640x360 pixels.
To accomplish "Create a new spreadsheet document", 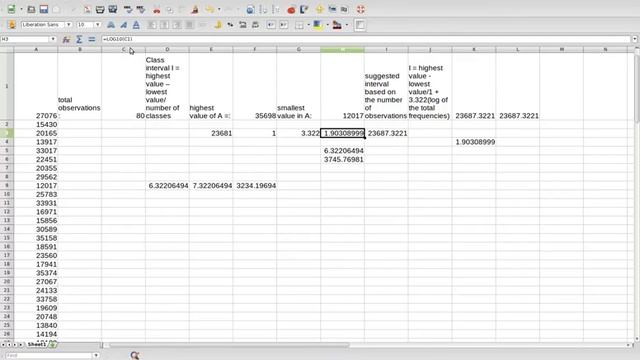I will 11,9.
